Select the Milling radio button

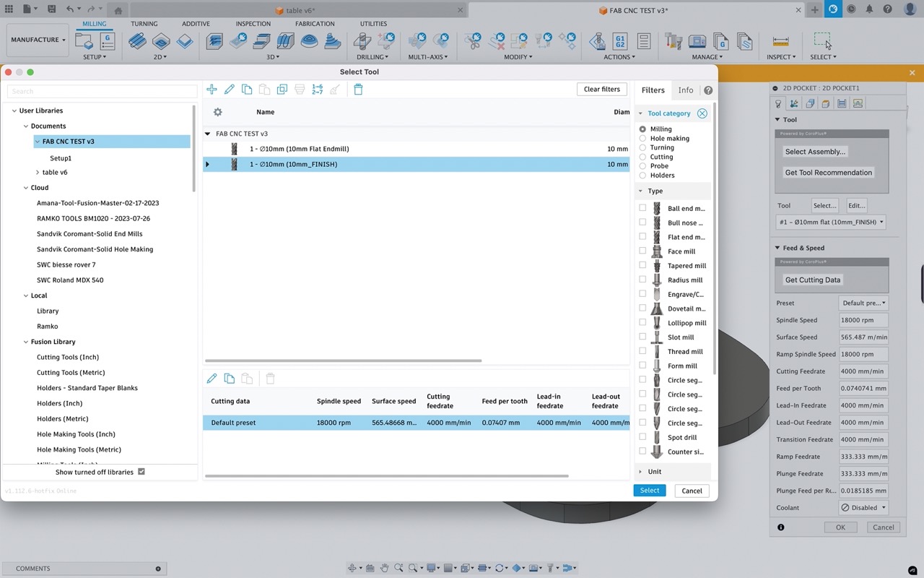pyautogui.click(x=642, y=129)
